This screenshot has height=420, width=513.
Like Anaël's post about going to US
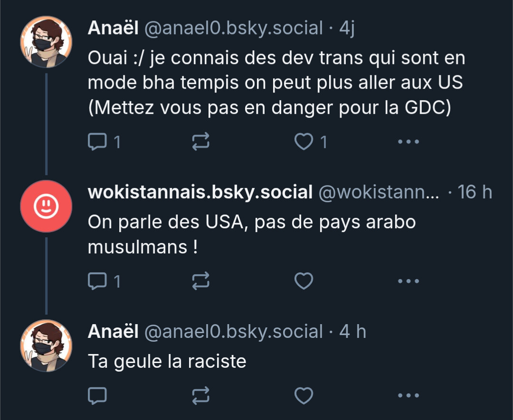click(x=311, y=142)
